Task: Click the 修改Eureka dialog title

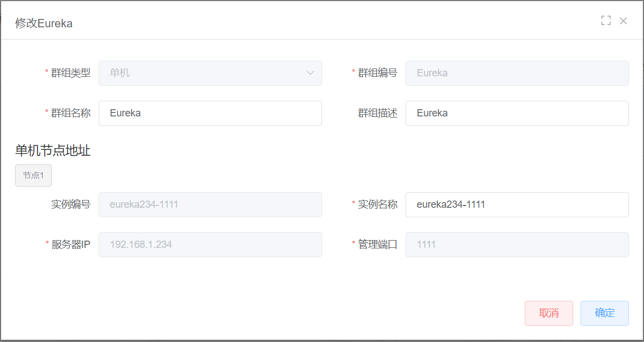Action: click(44, 23)
